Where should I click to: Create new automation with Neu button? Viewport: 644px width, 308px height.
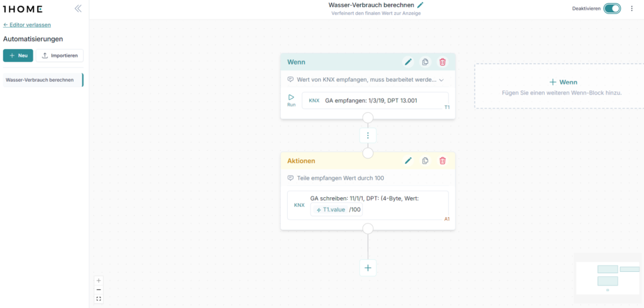tap(18, 55)
